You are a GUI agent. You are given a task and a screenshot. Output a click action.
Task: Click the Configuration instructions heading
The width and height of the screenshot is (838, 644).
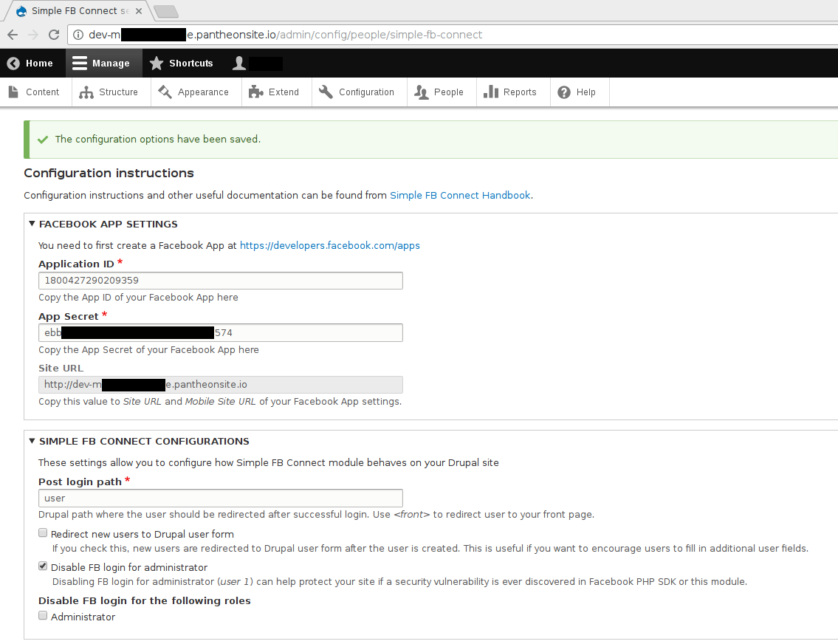(x=109, y=173)
